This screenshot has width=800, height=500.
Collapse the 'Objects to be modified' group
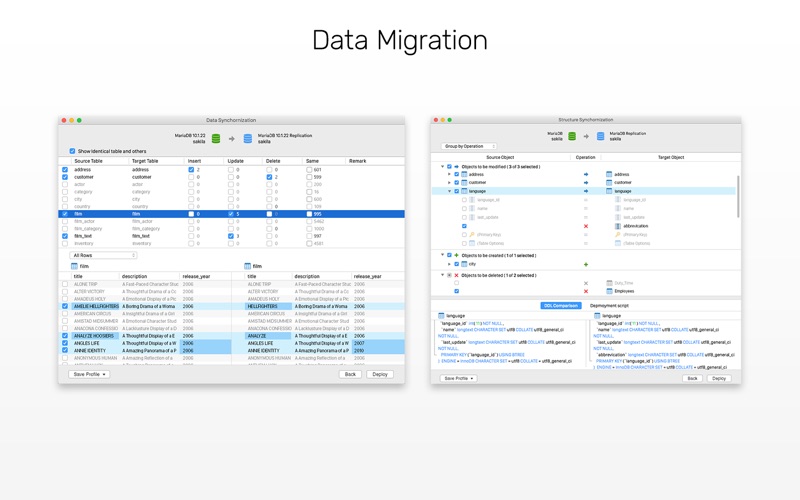442,167
